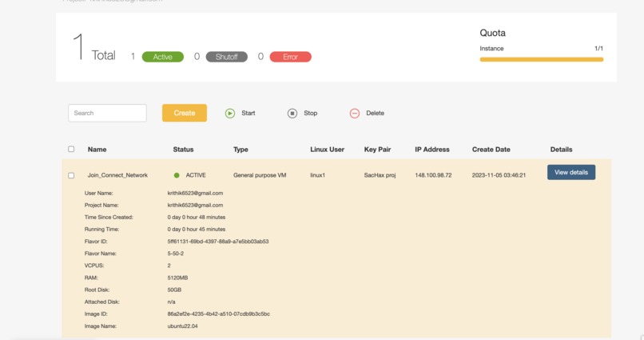Viewport: 644px width, 340px height.
Task: Click the Delete label in the toolbar
Action: coord(375,113)
